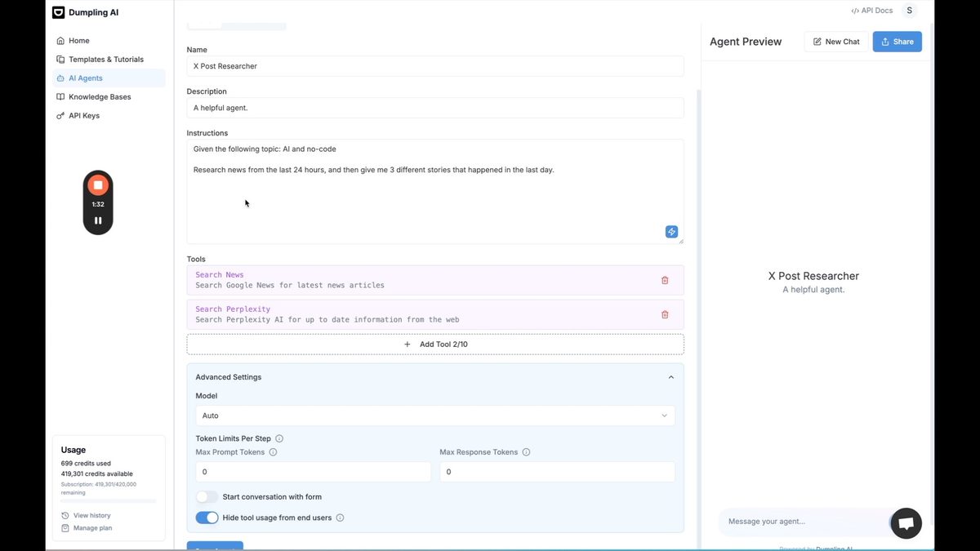
Task: Click inside the Instructions text area
Action: coord(435,192)
